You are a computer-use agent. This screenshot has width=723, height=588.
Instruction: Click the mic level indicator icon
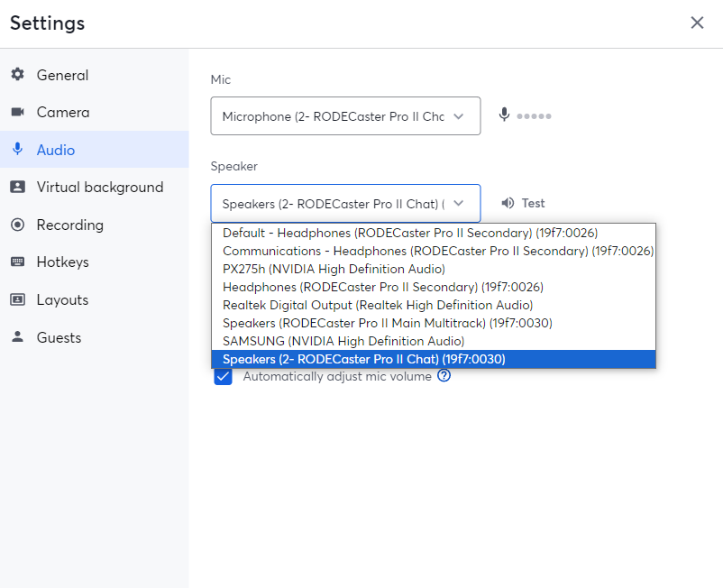coord(504,115)
